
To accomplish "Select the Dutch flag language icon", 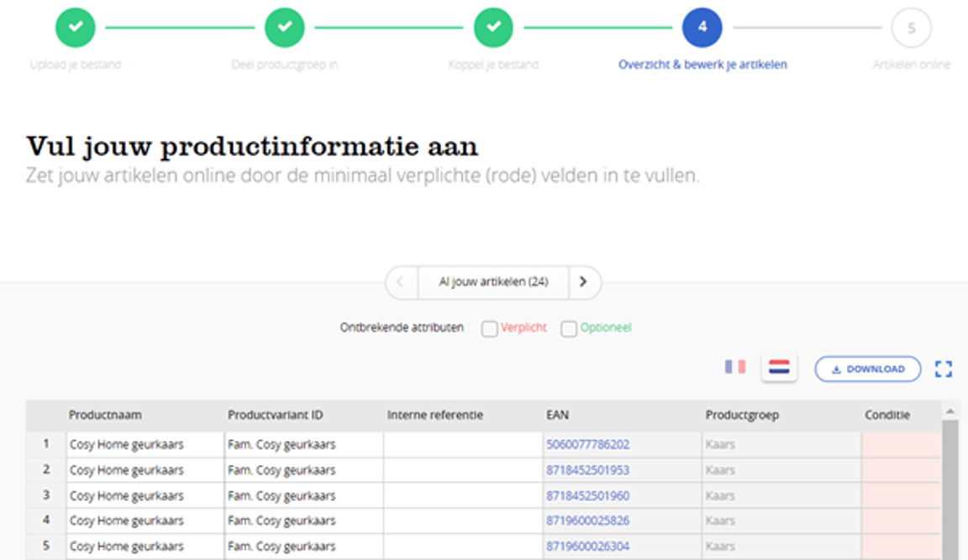I will tap(780, 368).
